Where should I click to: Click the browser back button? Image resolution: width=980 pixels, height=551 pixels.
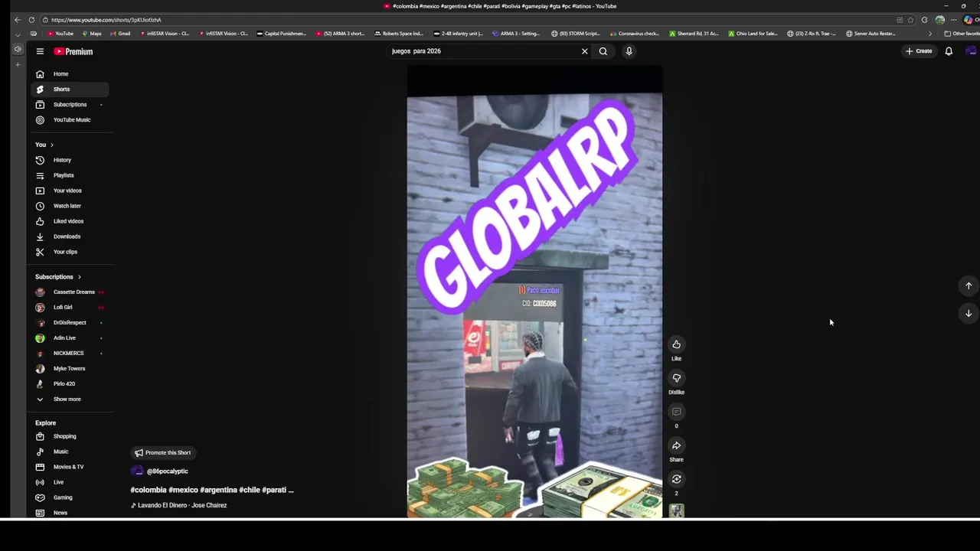(x=18, y=20)
